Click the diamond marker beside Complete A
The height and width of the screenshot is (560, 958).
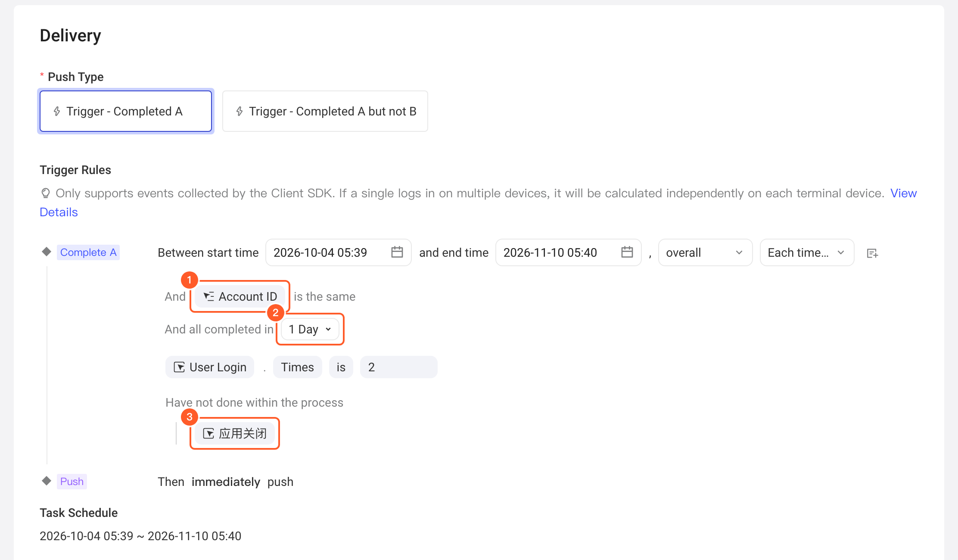(47, 252)
